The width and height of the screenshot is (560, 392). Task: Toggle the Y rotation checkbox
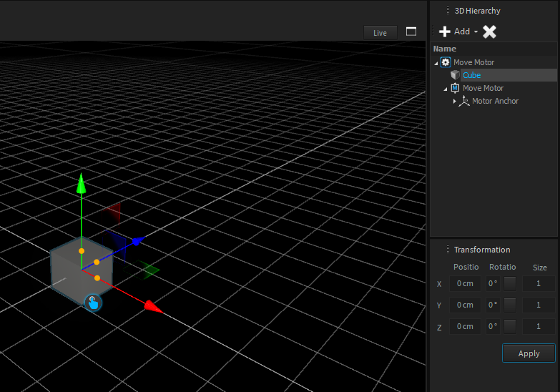[x=510, y=305]
